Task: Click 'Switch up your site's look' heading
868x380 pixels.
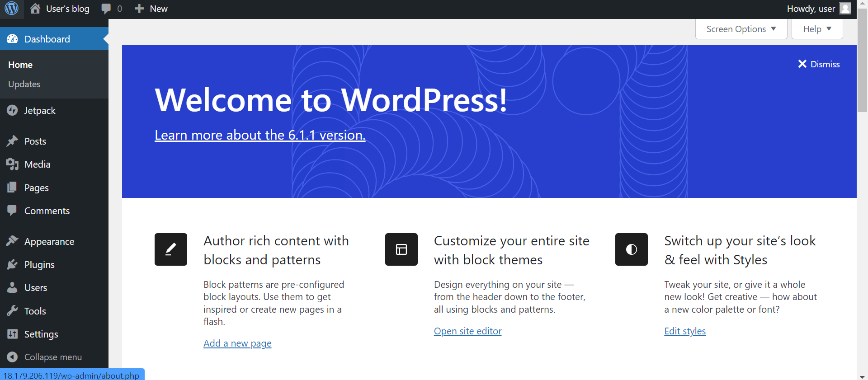Action: pyautogui.click(x=740, y=250)
